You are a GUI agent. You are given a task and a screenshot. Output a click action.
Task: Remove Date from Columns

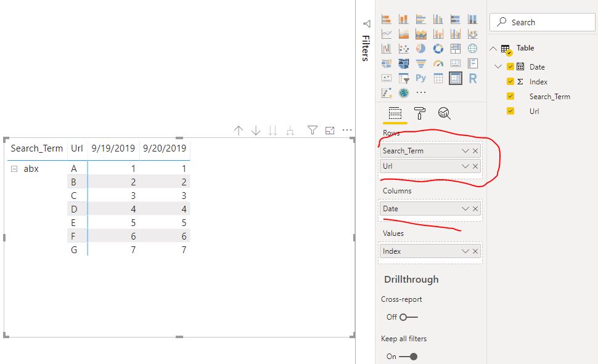coord(475,209)
